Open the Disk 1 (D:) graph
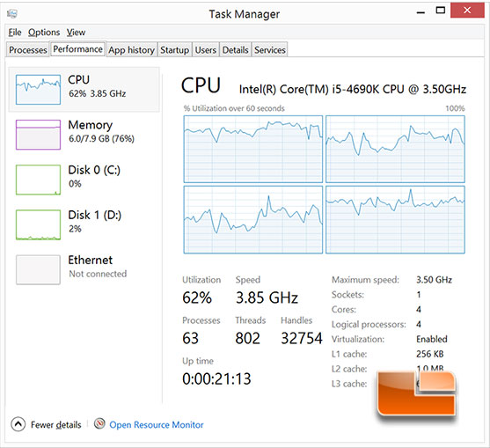 pyautogui.click(x=38, y=224)
